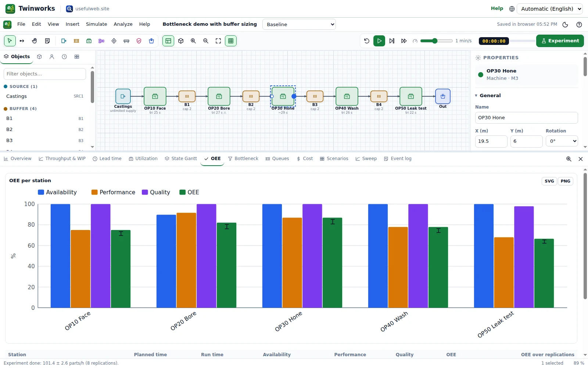The height and width of the screenshot is (368, 588).
Task: Select the sticky note tool
Action: coord(47,41)
